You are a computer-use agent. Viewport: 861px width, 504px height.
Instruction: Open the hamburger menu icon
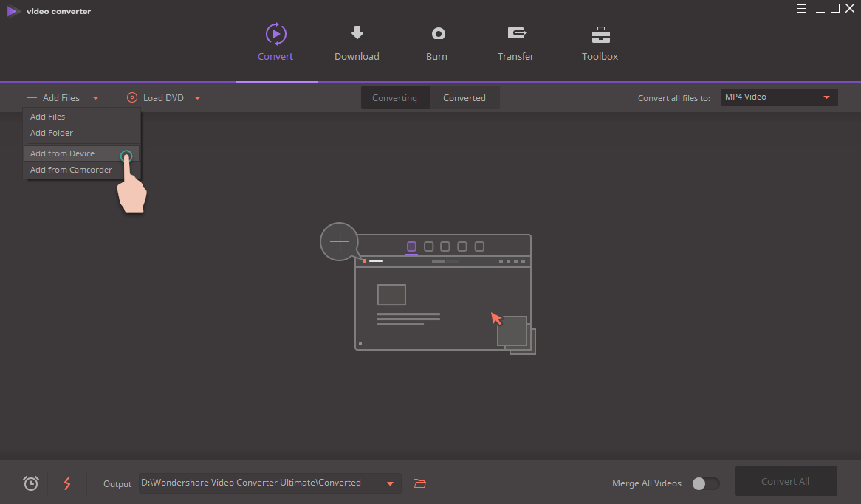coord(801,8)
